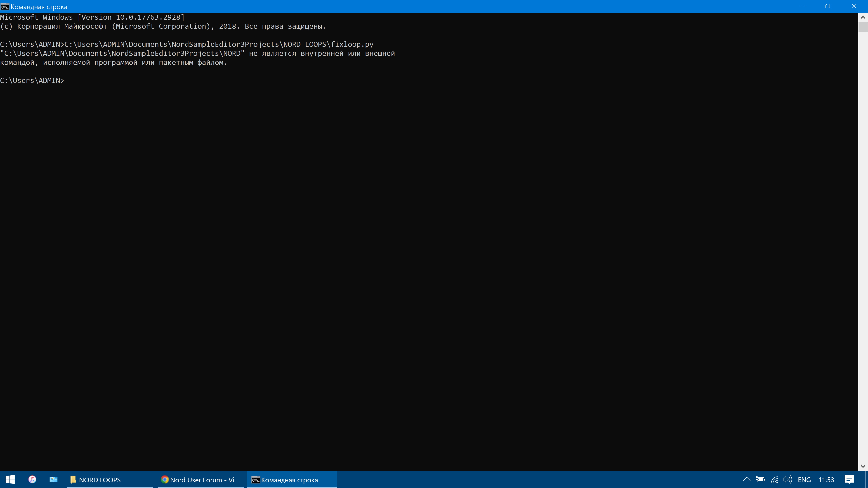The height and width of the screenshot is (488, 868).
Task: Restore down the Command Prompt window
Action: coord(828,6)
